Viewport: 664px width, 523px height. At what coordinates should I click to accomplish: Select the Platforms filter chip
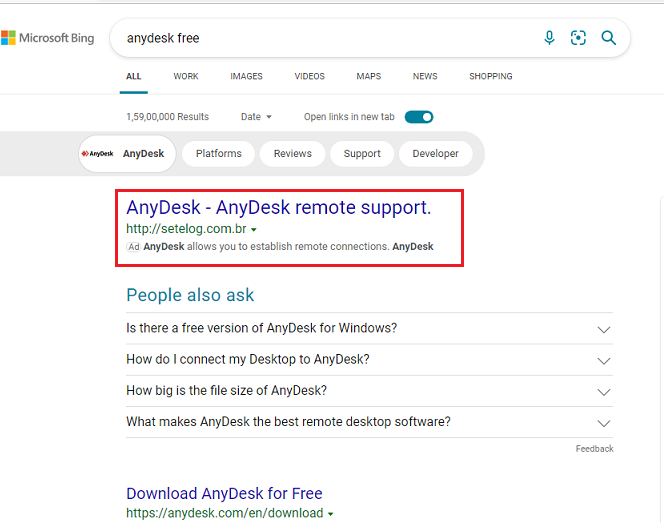click(x=218, y=154)
